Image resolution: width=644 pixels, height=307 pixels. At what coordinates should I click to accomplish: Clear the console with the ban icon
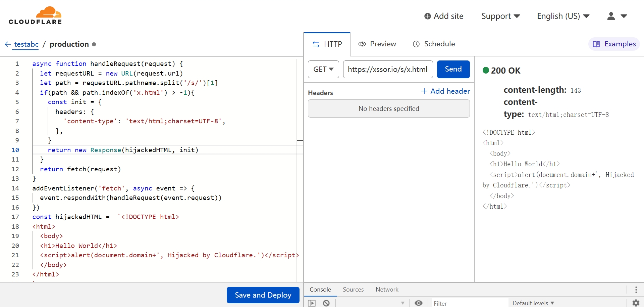[x=326, y=303]
